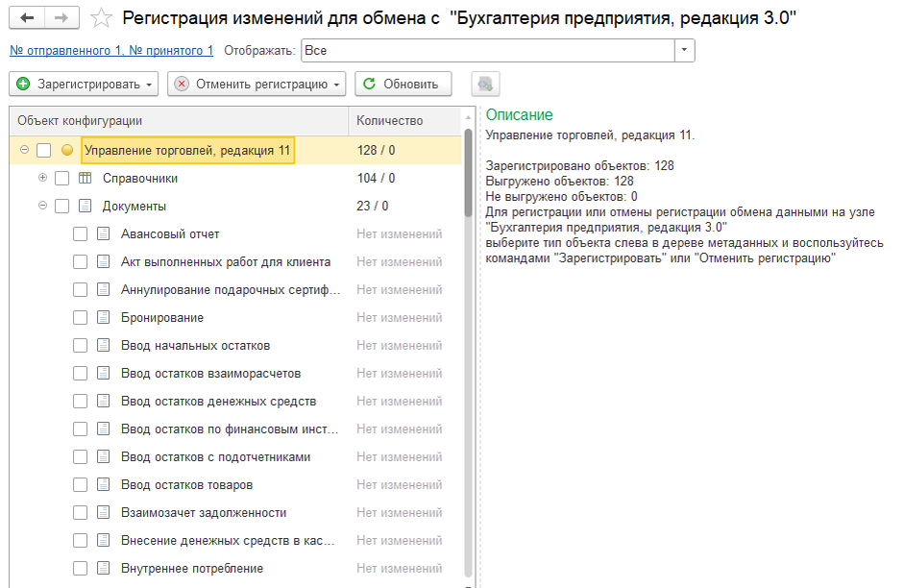Click the Количество column header
The height and width of the screenshot is (588, 904).
click(x=405, y=121)
